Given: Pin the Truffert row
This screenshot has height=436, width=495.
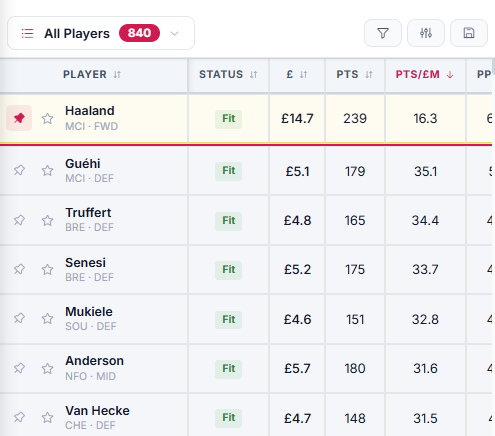Looking at the screenshot, I should point(19,220).
